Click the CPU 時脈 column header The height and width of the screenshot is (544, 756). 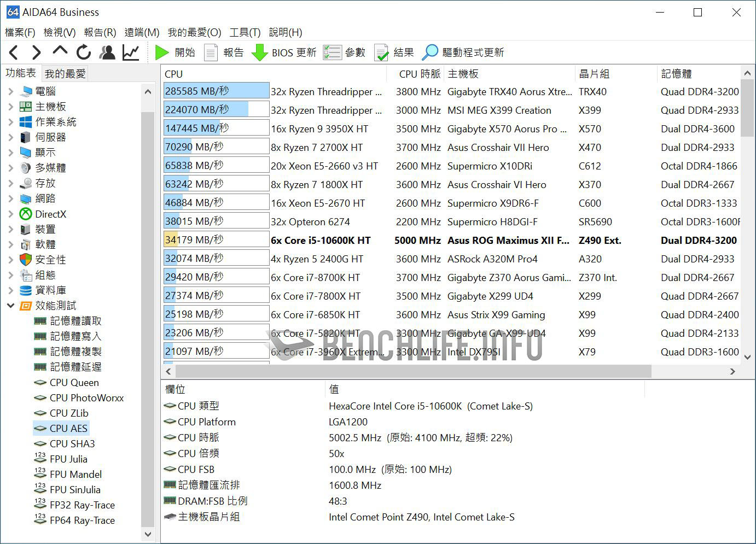pyautogui.click(x=419, y=74)
